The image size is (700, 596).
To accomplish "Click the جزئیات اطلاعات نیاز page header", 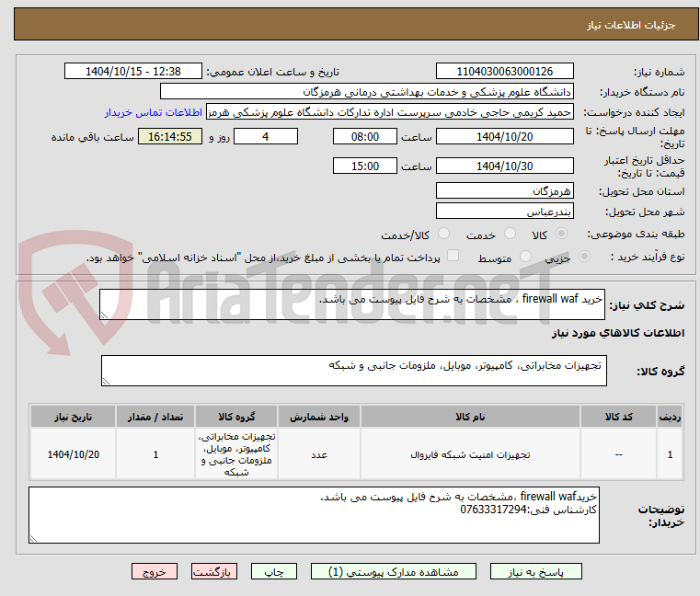I will pyautogui.click(x=631, y=25).
